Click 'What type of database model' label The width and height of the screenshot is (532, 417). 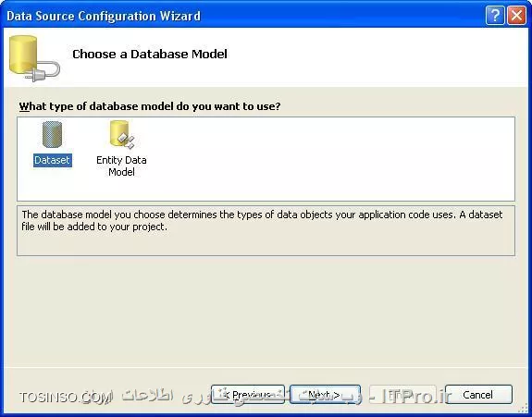coord(150,106)
